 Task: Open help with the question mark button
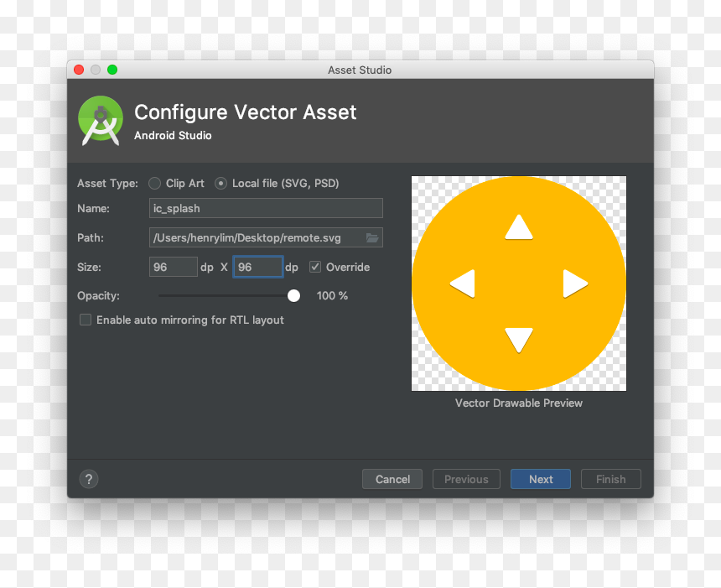(x=89, y=479)
